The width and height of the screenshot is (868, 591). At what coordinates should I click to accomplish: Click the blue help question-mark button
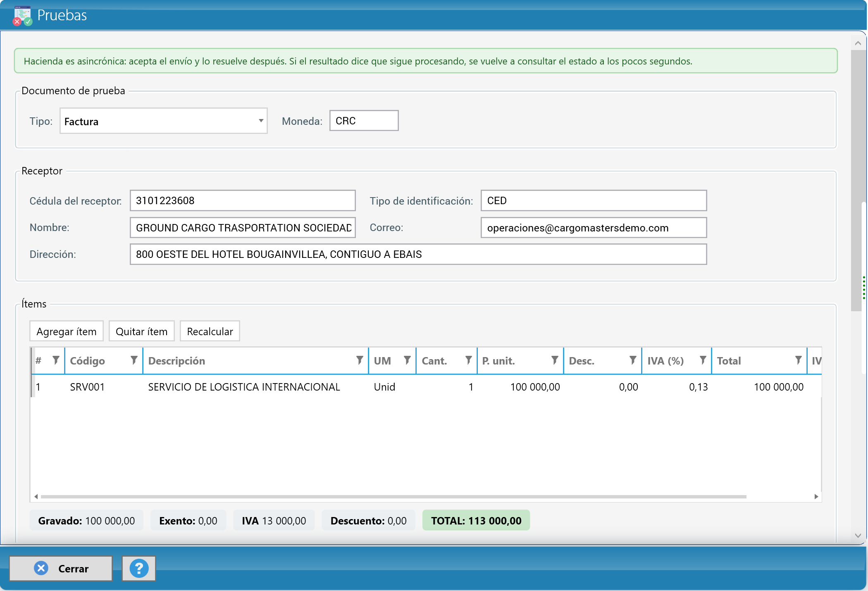[x=139, y=569]
